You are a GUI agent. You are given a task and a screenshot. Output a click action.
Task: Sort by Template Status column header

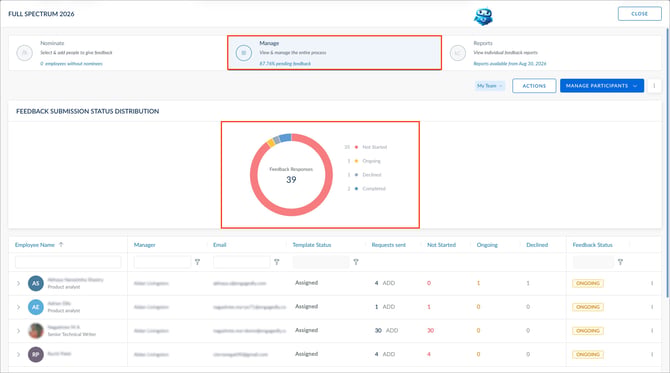pos(312,245)
